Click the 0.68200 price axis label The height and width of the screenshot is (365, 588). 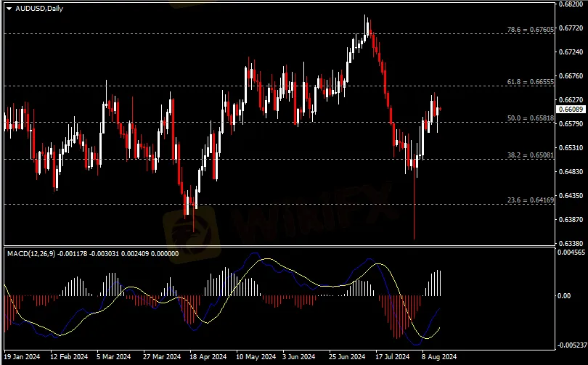(570, 4)
